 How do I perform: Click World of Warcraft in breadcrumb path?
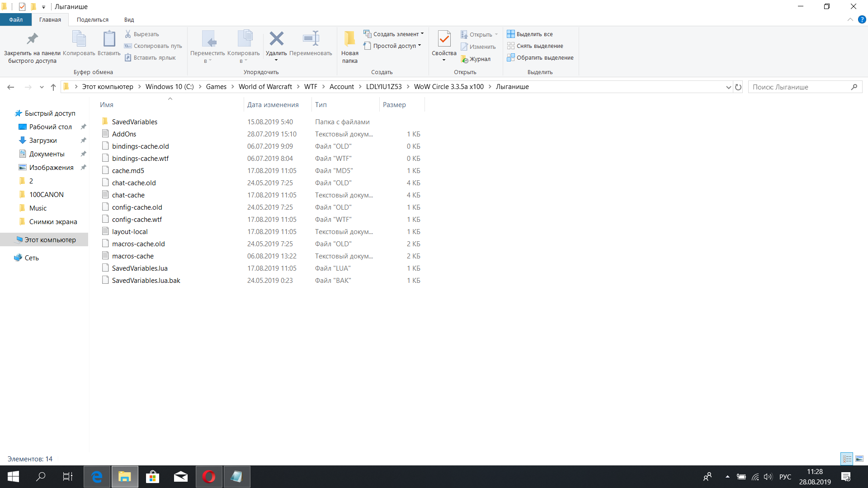pos(265,87)
